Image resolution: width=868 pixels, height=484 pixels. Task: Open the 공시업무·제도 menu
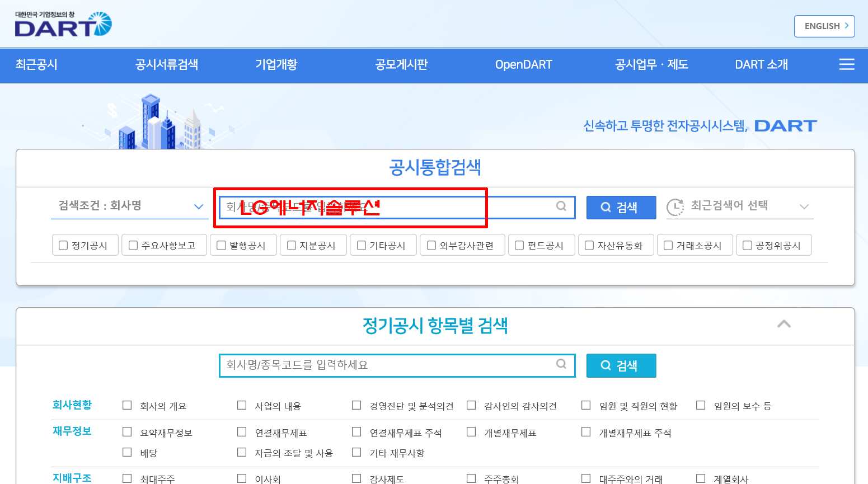[651, 64]
